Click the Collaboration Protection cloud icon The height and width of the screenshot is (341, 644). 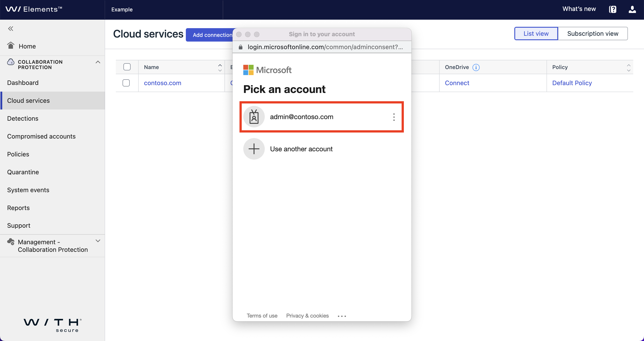11,62
